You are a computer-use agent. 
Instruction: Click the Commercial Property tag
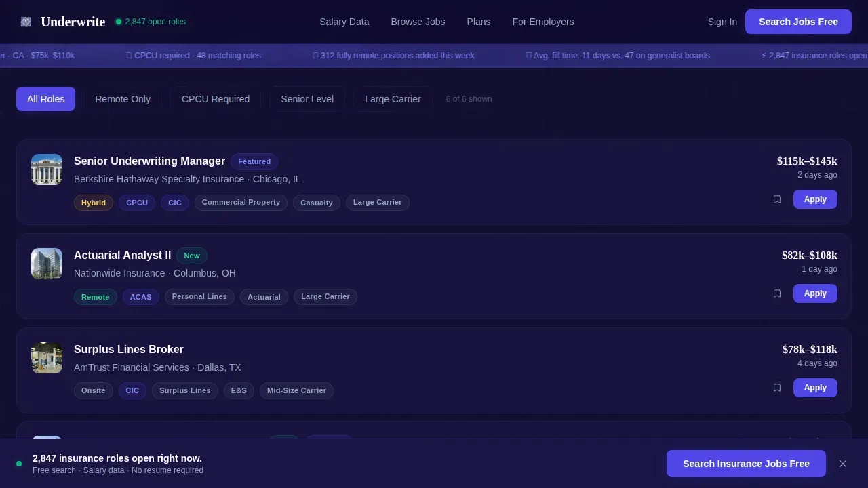(x=241, y=203)
